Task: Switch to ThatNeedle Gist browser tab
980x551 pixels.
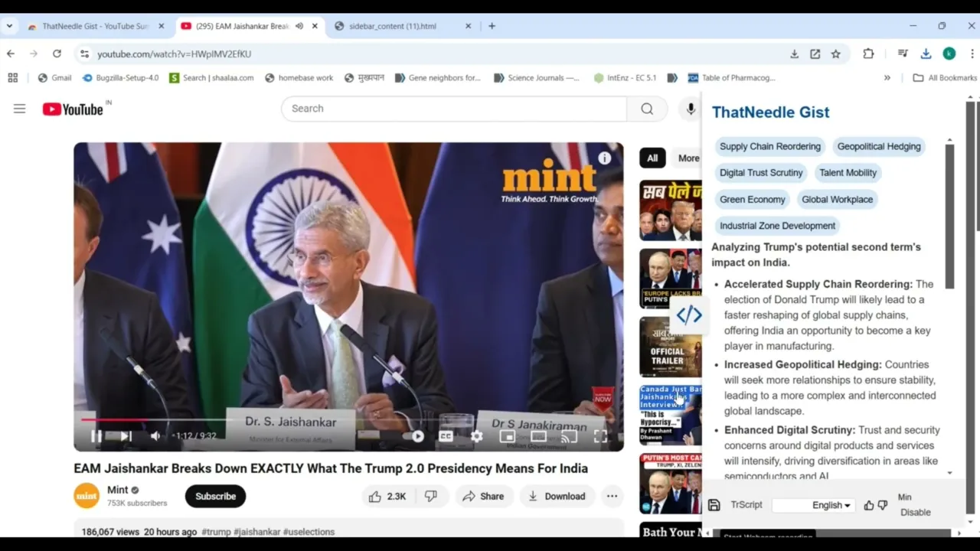Action: click(x=96, y=26)
